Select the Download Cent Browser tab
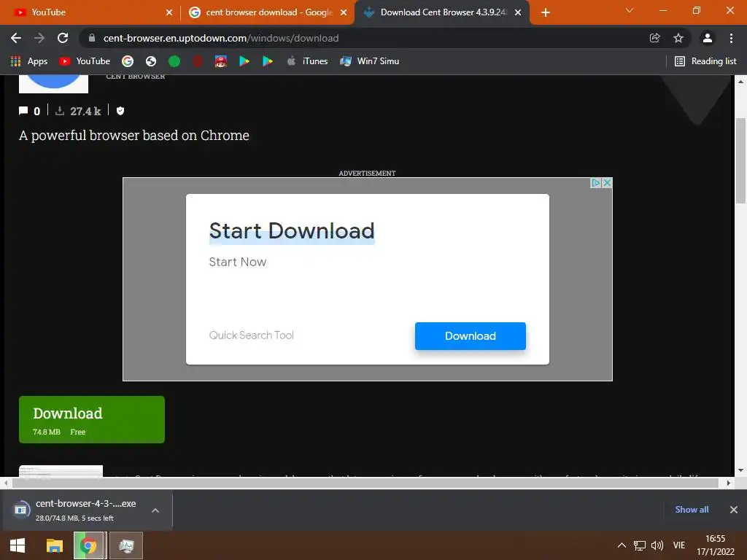 coord(436,12)
